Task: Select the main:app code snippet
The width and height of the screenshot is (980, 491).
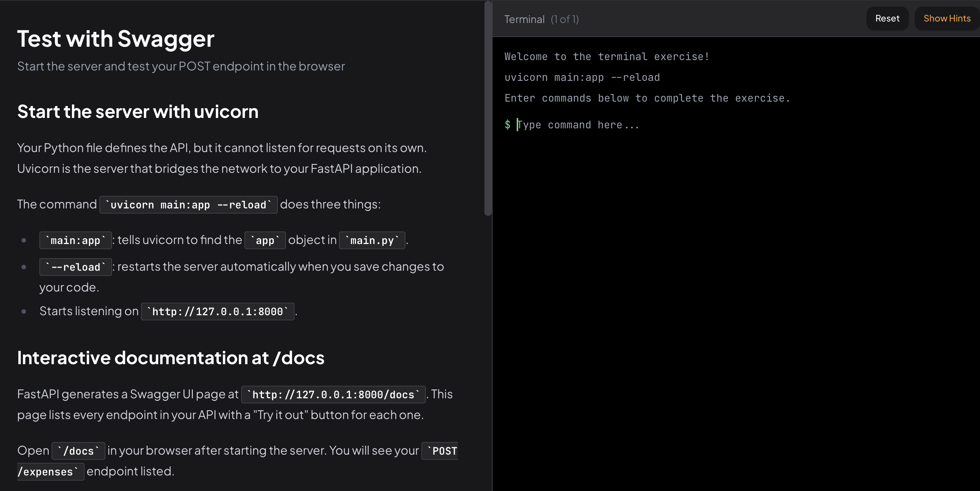Action: [75, 240]
